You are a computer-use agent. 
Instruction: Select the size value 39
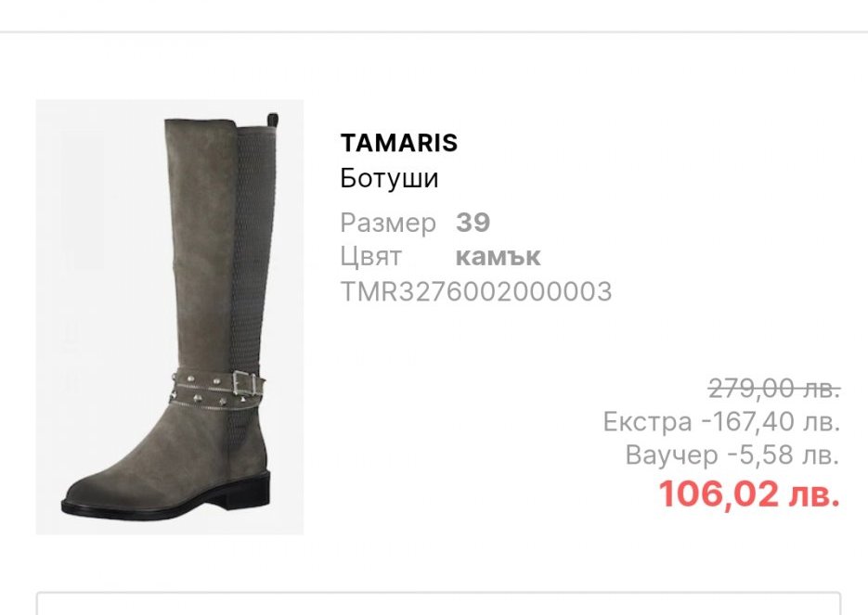click(473, 223)
